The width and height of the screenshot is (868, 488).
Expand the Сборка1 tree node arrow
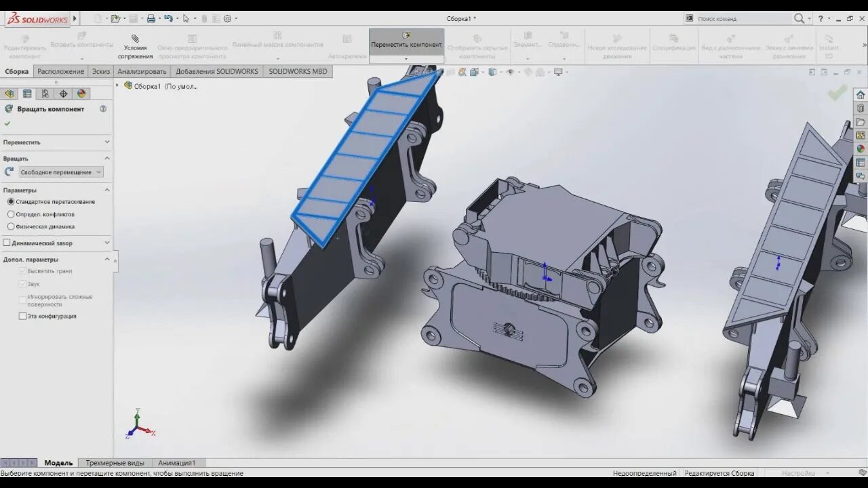point(117,85)
